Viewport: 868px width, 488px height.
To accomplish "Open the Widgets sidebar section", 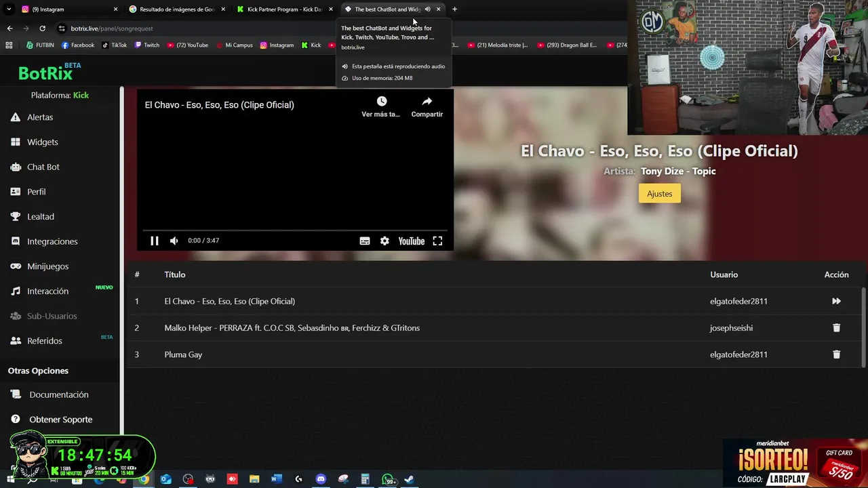I will click(x=42, y=142).
